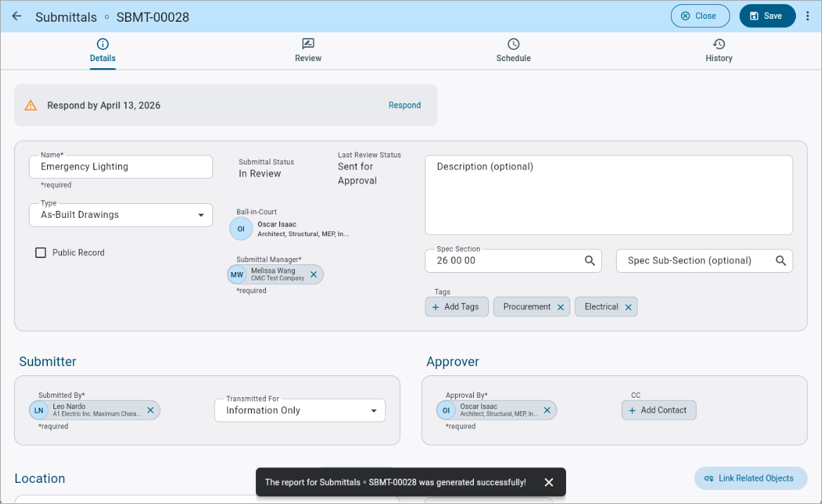Click the OI avatar under Ball-in-Court
Viewport: 822px width, 504px height.
[x=241, y=229]
